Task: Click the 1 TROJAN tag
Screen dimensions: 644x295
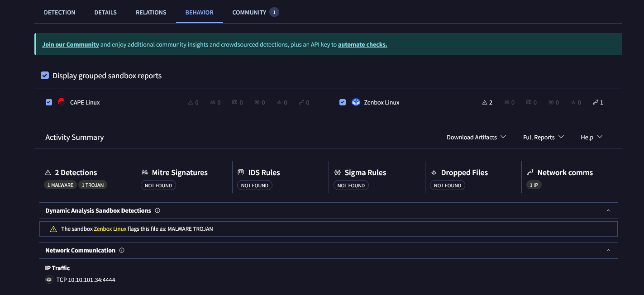Action: pos(93,185)
